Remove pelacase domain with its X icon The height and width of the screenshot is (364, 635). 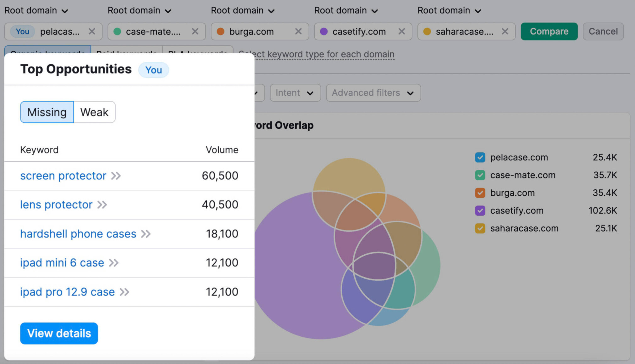92,31
